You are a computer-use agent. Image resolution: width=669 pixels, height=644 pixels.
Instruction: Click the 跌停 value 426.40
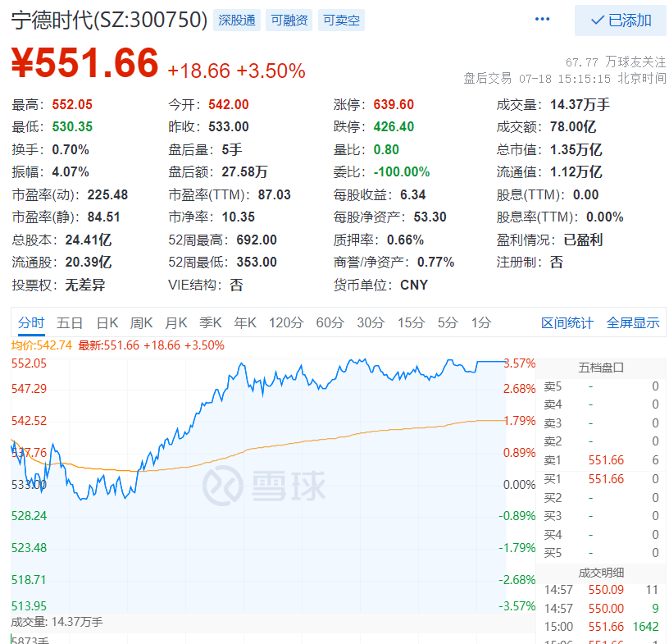394,127
